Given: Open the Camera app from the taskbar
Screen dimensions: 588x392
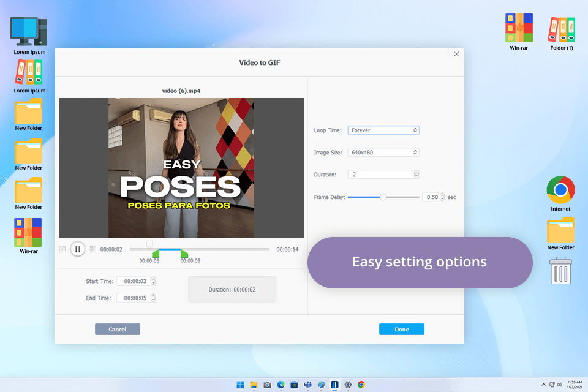Looking at the screenshot, I should click(268, 385).
